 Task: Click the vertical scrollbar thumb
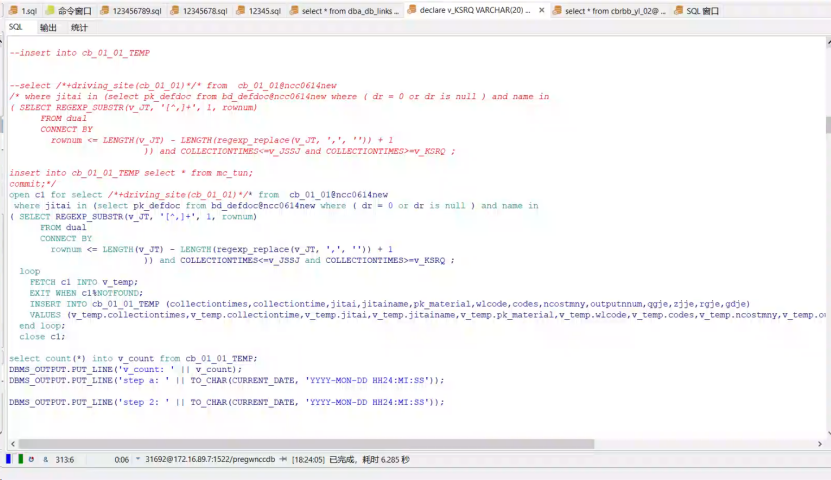tap(828, 125)
